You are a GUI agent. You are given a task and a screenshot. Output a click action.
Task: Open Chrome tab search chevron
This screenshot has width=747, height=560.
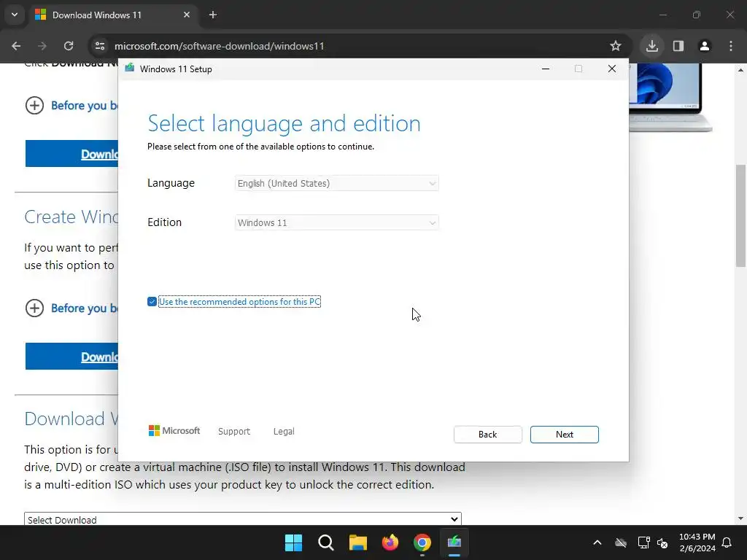[15, 15]
